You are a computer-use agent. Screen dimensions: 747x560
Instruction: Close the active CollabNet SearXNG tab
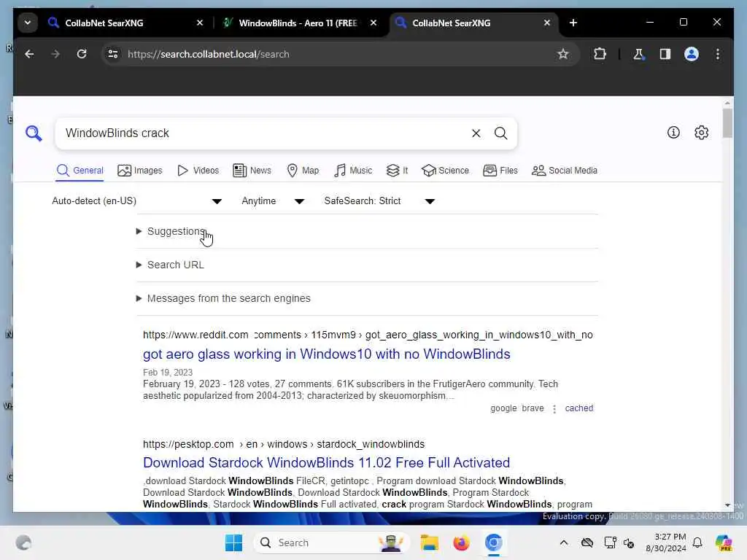(547, 23)
